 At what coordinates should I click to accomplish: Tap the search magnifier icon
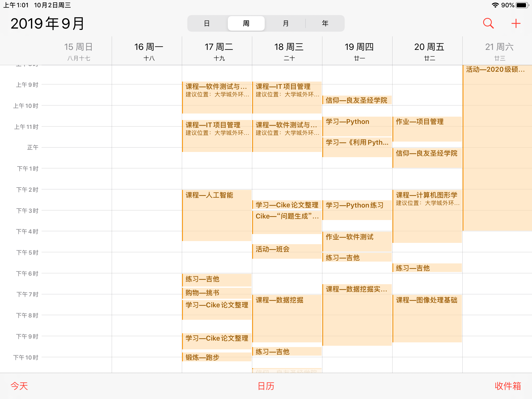point(488,23)
